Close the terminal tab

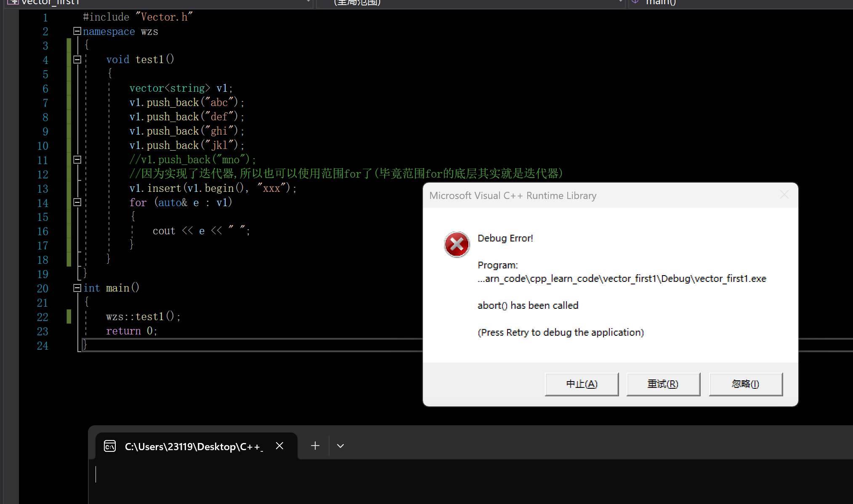(x=279, y=446)
